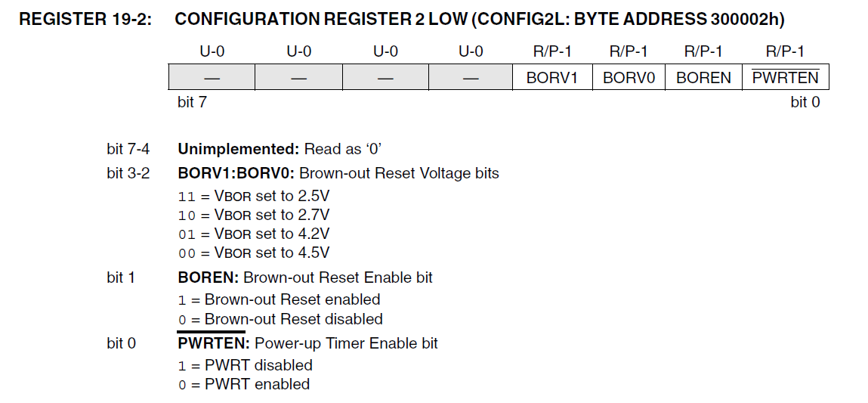Click the Power-up Timer Enable bit heading
Screen dimensions: 868x403
pyautogui.click(x=307, y=343)
